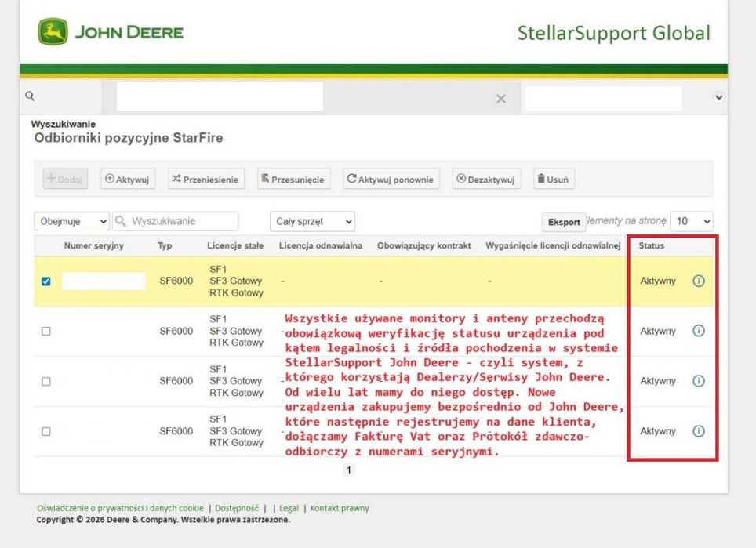Open the Kontakt prawny footer link
Screen dimensions: 756x548
[340, 508]
